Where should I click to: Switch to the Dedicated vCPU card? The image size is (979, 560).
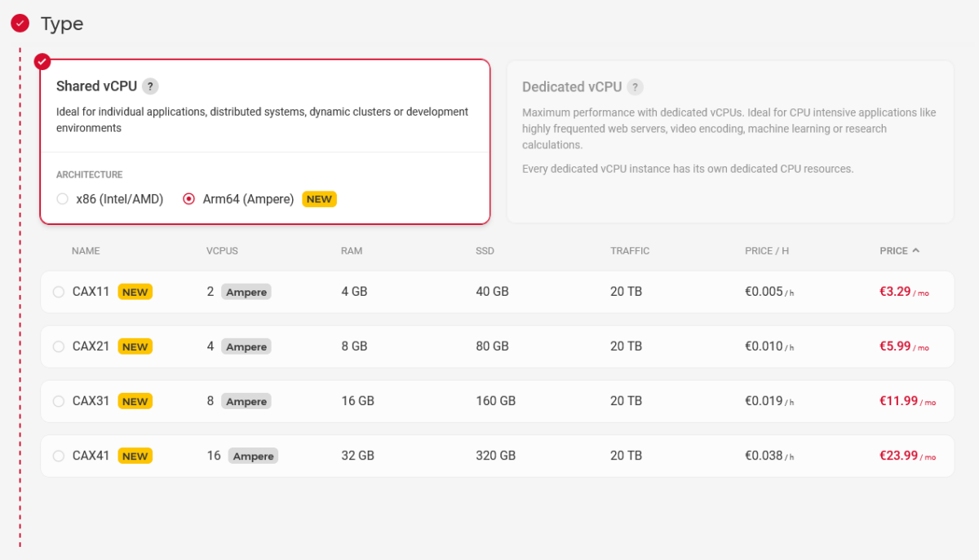point(729,141)
